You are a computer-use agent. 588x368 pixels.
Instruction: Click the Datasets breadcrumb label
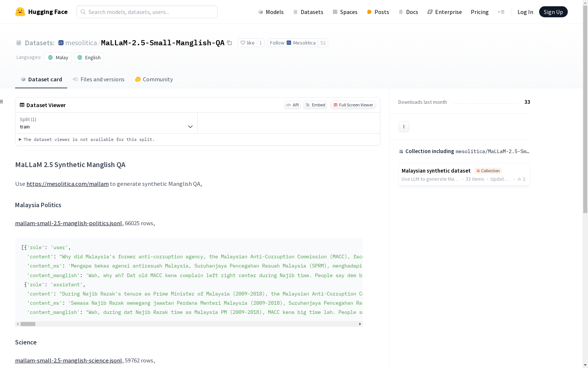click(x=40, y=43)
